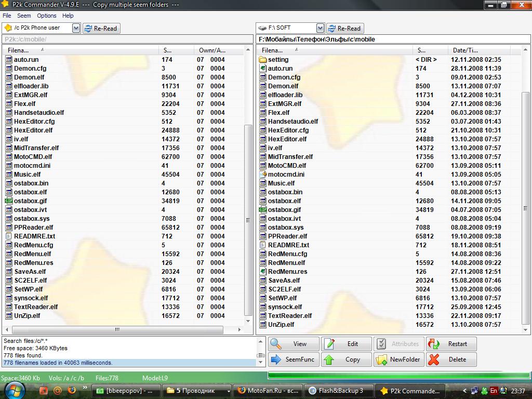Viewport: 532px width, 399px height.
Task: Switch to the [bbeepopov] taskbar window
Action: point(126,391)
